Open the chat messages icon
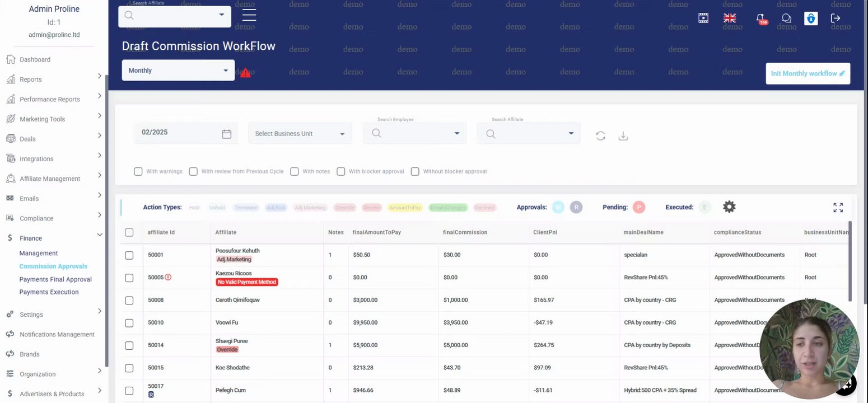 tap(786, 18)
